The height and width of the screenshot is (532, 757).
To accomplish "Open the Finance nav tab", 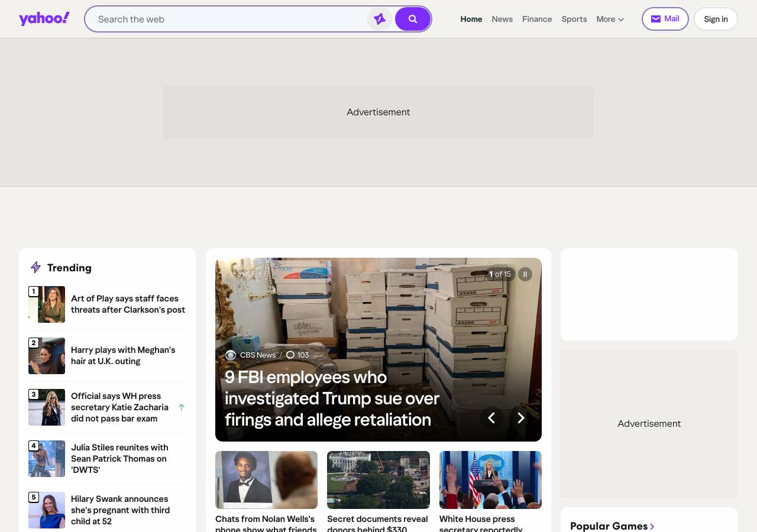I will 537,19.
